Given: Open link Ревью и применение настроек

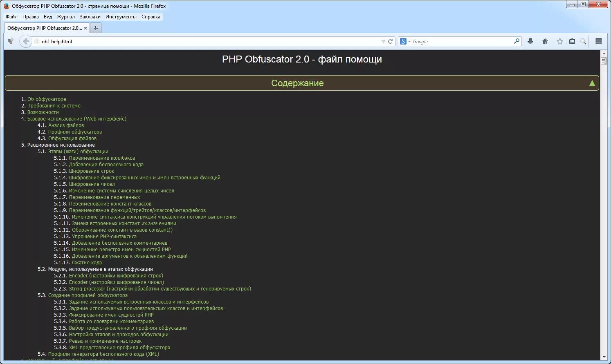Looking at the screenshot, I should (105, 341).
